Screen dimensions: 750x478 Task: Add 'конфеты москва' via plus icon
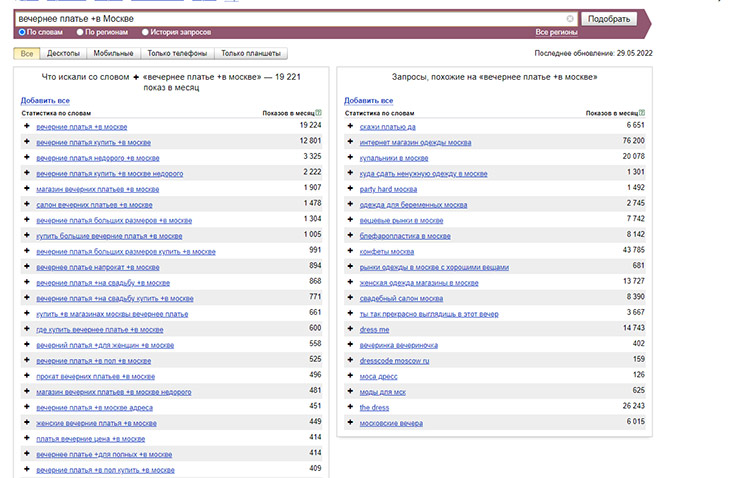350,251
